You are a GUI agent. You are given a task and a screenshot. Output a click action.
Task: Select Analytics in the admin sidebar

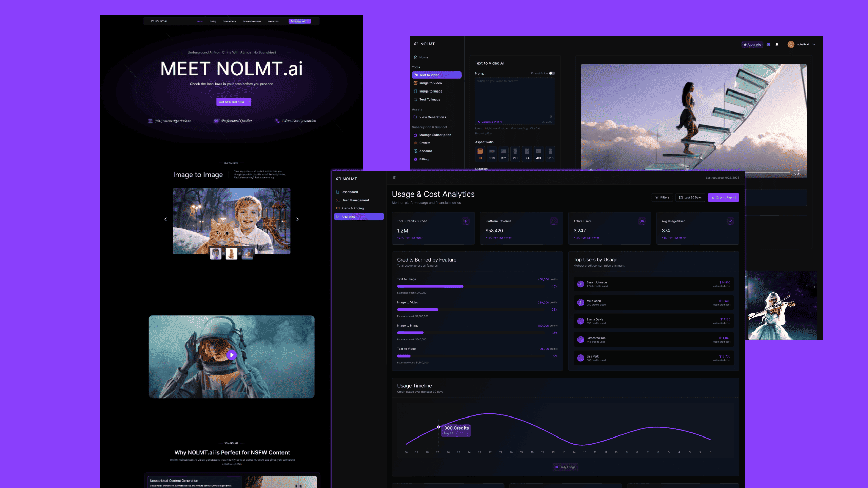(x=359, y=217)
